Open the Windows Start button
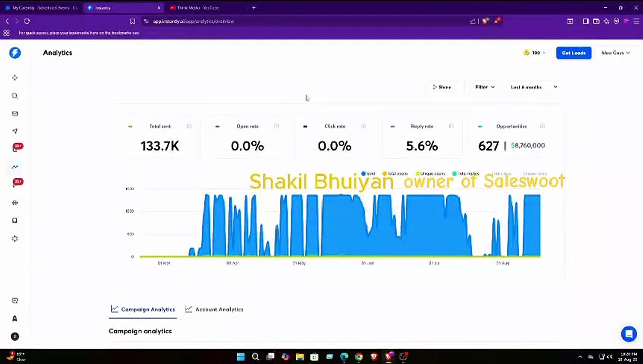 click(241, 357)
